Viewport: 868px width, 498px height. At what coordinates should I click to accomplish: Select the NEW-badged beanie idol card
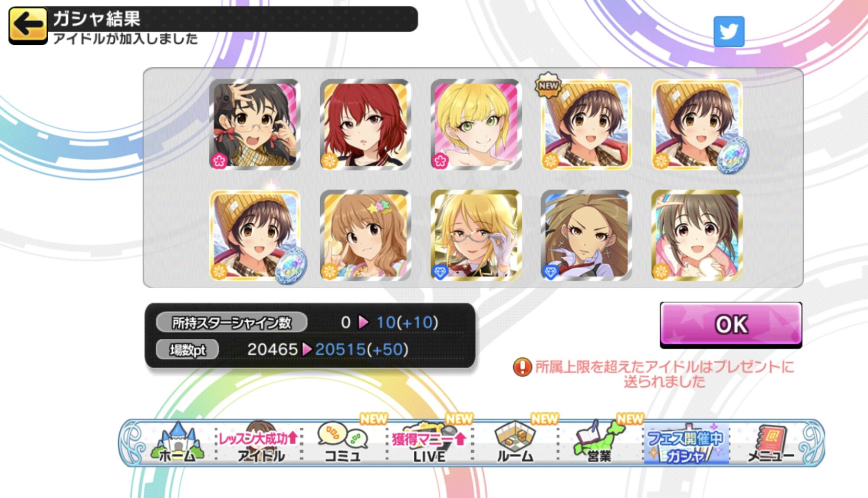(586, 124)
